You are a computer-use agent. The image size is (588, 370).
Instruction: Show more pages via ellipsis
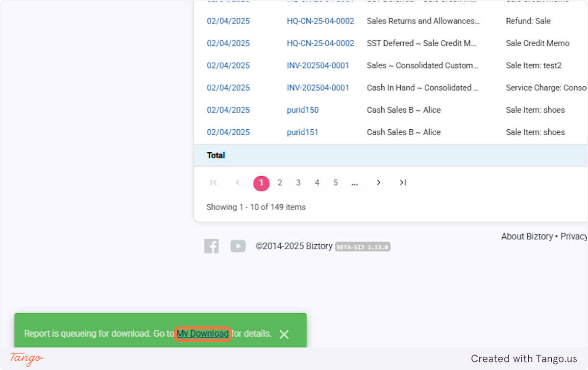[355, 183]
